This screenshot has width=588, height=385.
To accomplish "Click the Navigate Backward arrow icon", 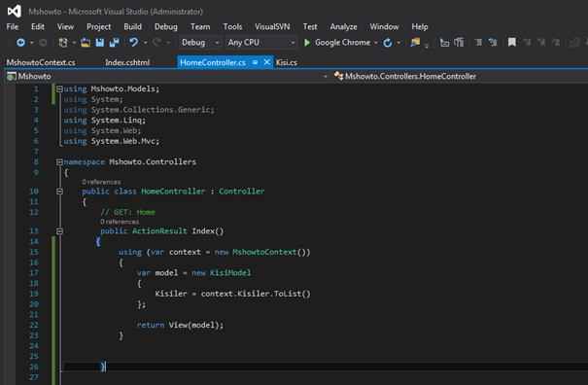I will (20, 43).
